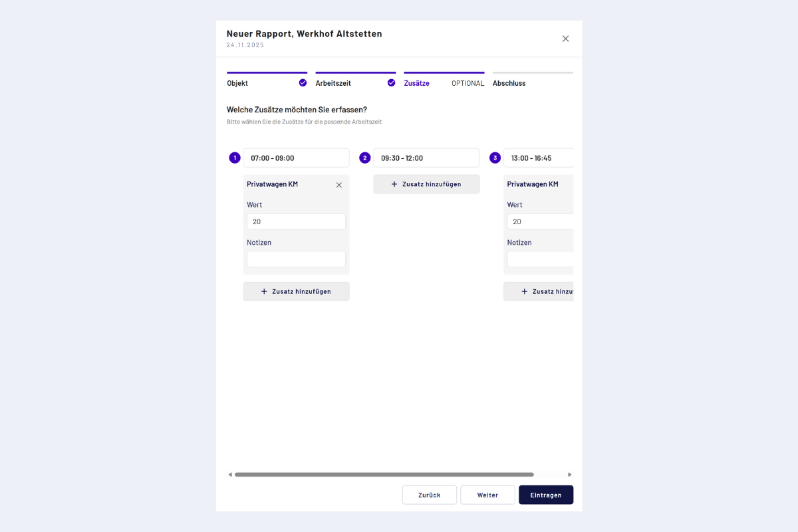Open the 09:30 - 12:00 time slot field

tap(426, 158)
